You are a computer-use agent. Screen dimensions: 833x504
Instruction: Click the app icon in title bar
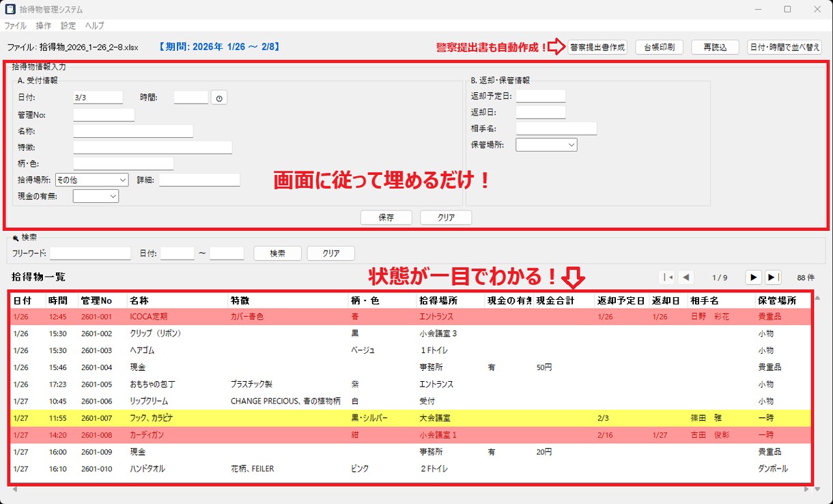pos(11,10)
